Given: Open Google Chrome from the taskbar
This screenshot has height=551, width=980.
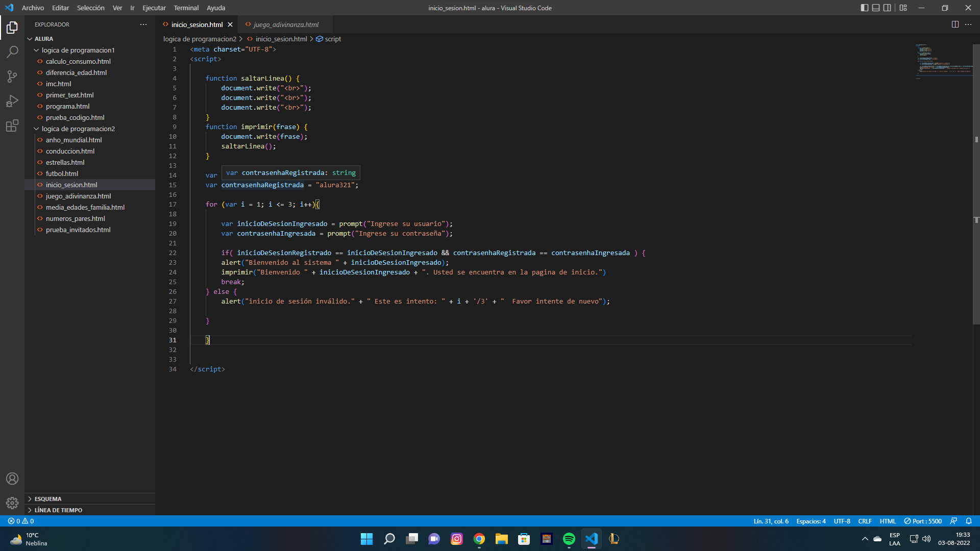Looking at the screenshot, I should point(479,539).
